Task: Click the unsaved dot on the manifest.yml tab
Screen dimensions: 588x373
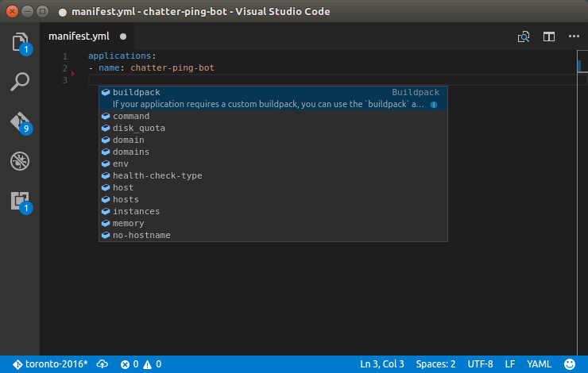Action: pyautogui.click(x=123, y=37)
